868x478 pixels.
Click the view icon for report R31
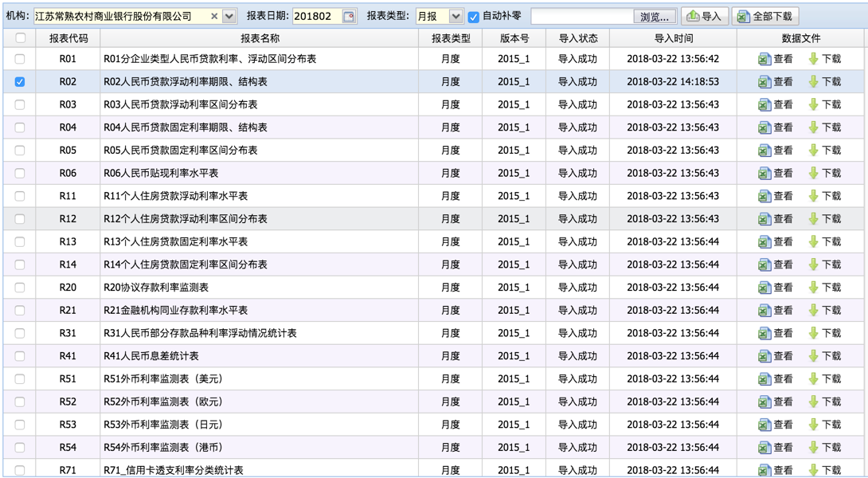click(x=764, y=333)
